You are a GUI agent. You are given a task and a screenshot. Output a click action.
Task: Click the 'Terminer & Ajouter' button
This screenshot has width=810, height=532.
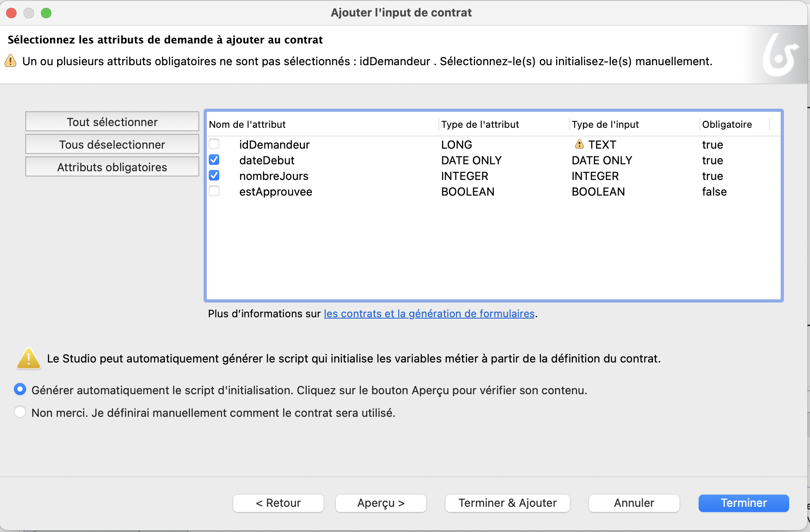coord(508,503)
